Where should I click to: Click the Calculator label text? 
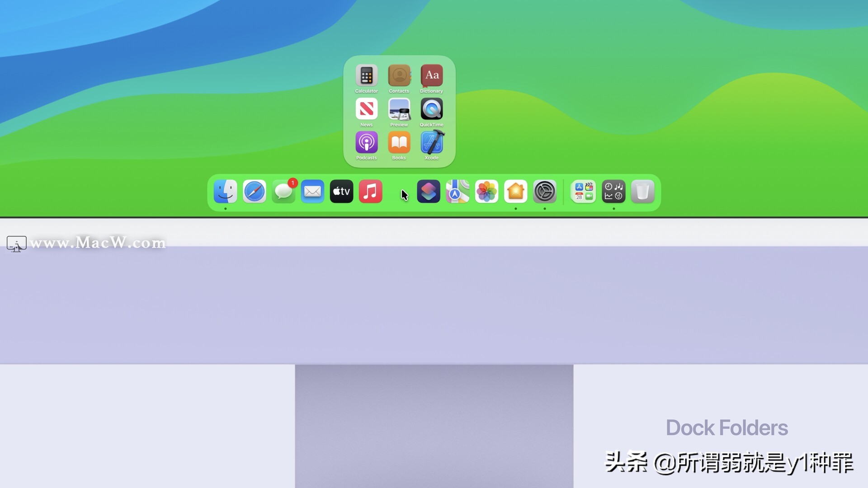366,91
